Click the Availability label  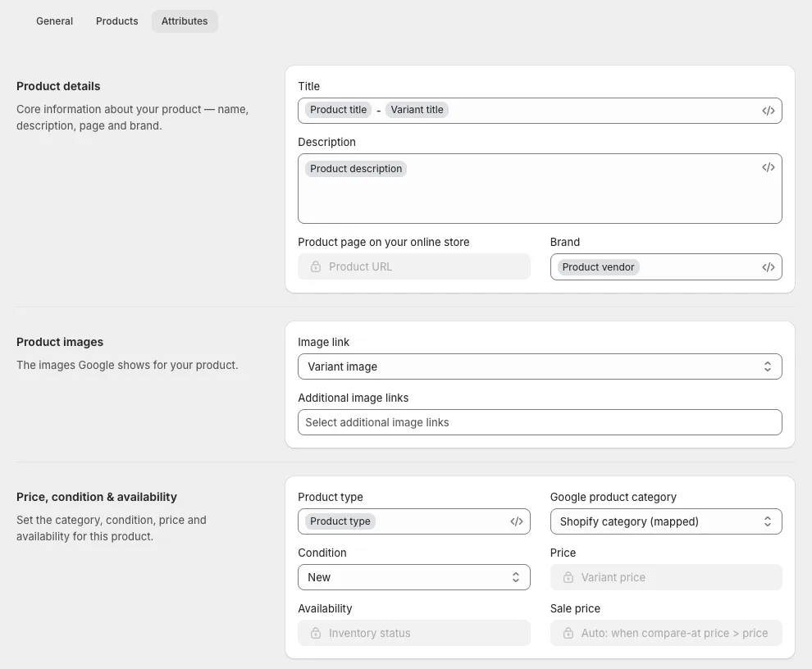pos(325,609)
